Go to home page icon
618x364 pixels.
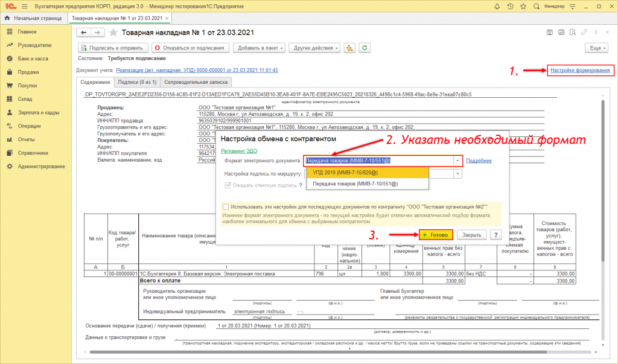[x=7, y=18]
